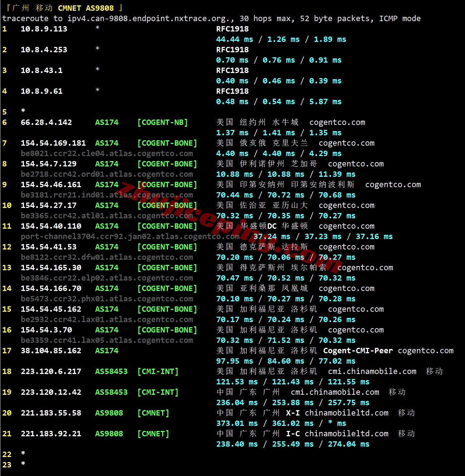The width and height of the screenshot is (465, 476).
Task: Select latency value 236.04 ms
Action: click(237, 403)
